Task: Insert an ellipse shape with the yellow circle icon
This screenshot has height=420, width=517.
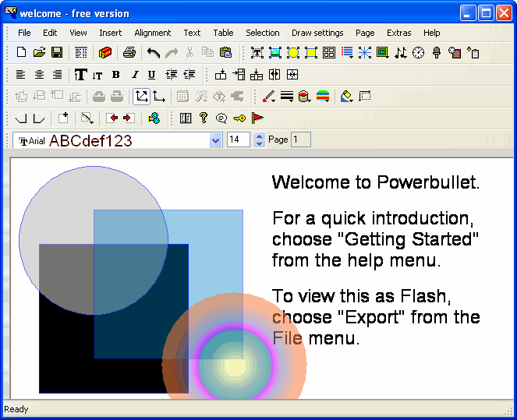Action: click(x=293, y=52)
